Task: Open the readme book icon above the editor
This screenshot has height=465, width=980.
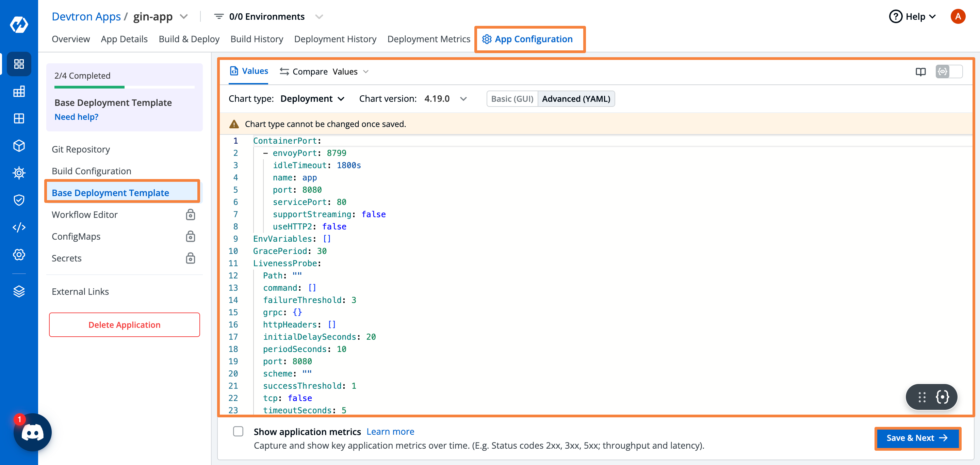Action: [x=921, y=71]
